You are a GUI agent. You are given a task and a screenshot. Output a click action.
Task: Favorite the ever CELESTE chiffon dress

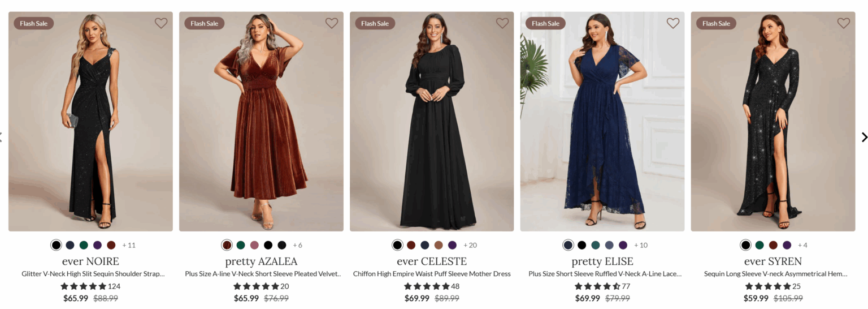tap(502, 23)
